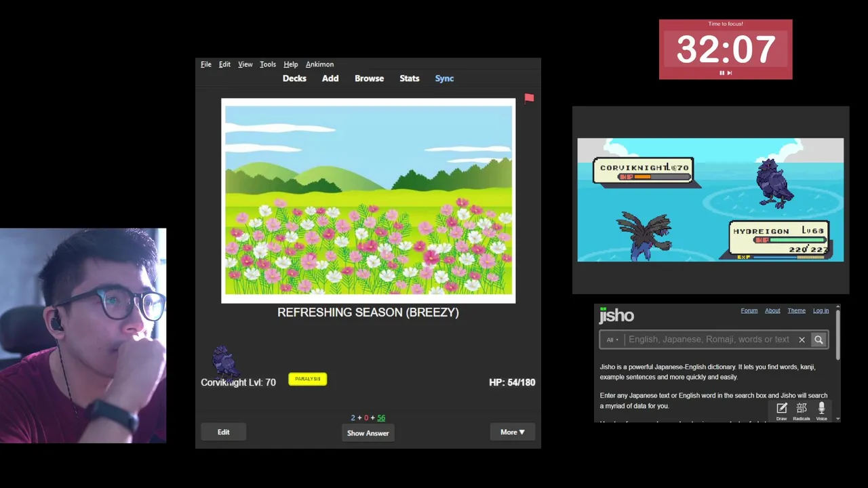Click the webcam video feed

click(83, 335)
